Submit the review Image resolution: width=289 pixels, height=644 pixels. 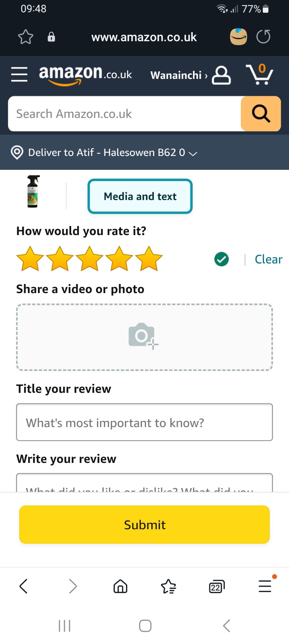click(144, 525)
